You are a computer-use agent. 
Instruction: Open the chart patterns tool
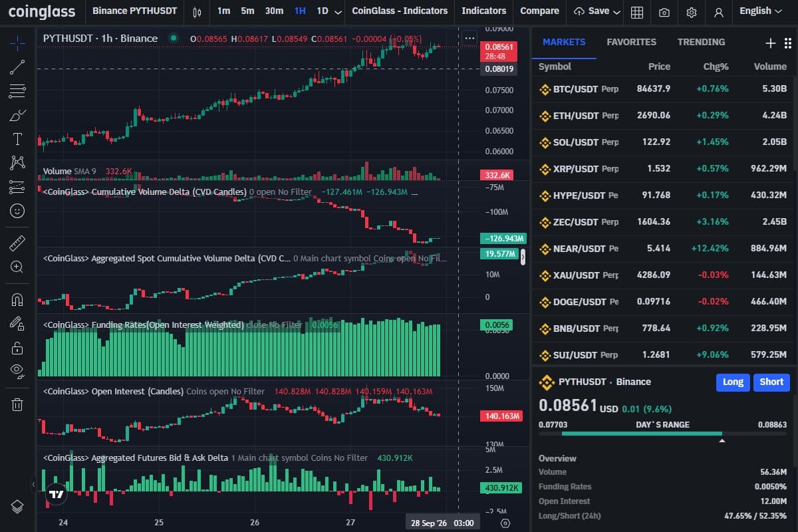pyautogui.click(x=17, y=163)
